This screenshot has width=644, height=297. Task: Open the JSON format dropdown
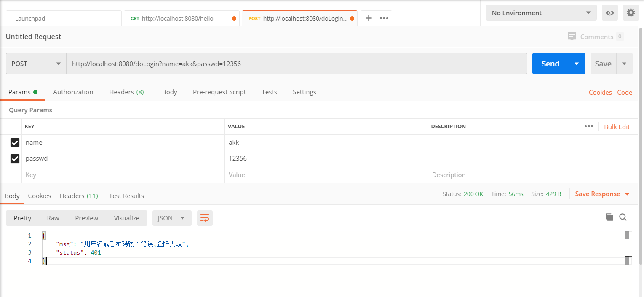[172, 218]
